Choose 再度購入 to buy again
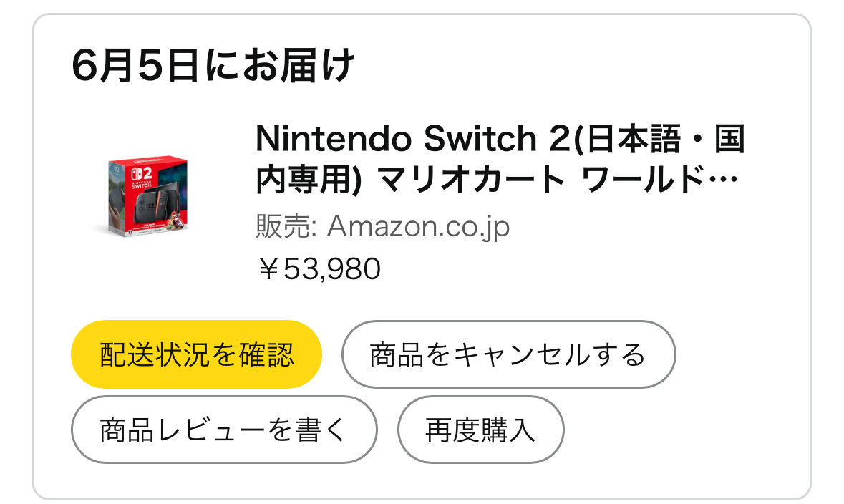Viewport: 844px width, 504px height. (480, 430)
